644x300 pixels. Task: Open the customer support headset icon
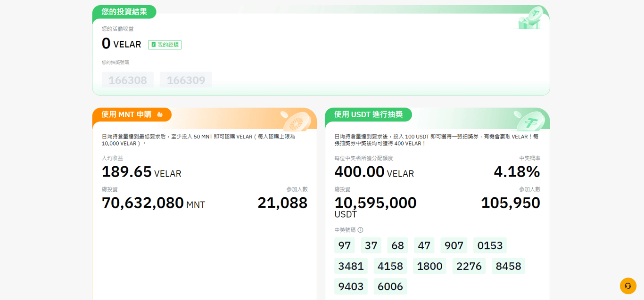point(628,286)
